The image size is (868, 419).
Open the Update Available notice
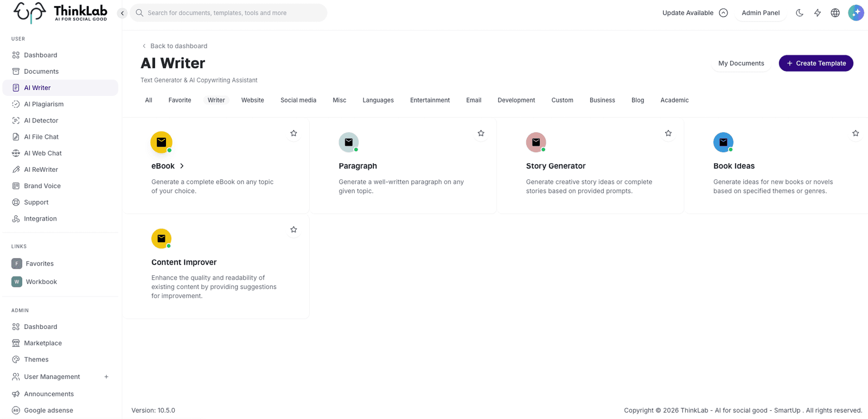pos(695,12)
